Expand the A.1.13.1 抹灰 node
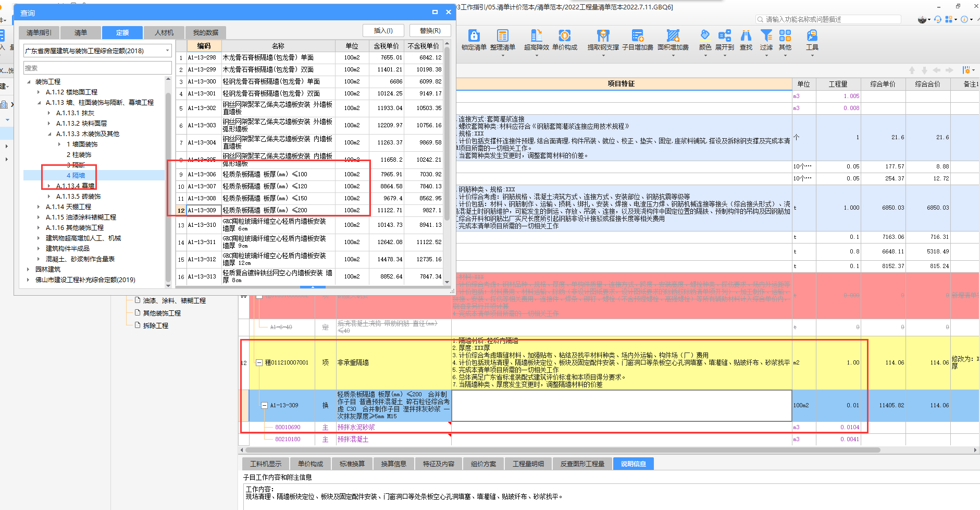The image size is (980, 510). [x=49, y=113]
